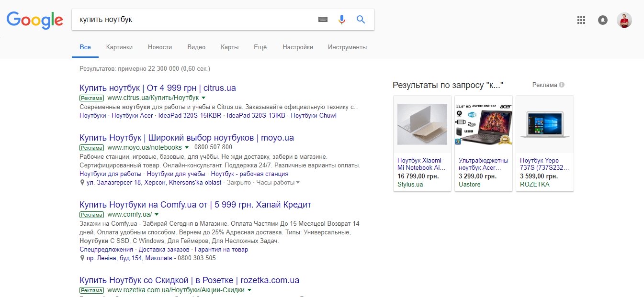This screenshot has width=644, height=297.
Task: Open the Ноутбук Xiaomi Mi Notebook title link
Action: pyautogui.click(x=421, y=164)
